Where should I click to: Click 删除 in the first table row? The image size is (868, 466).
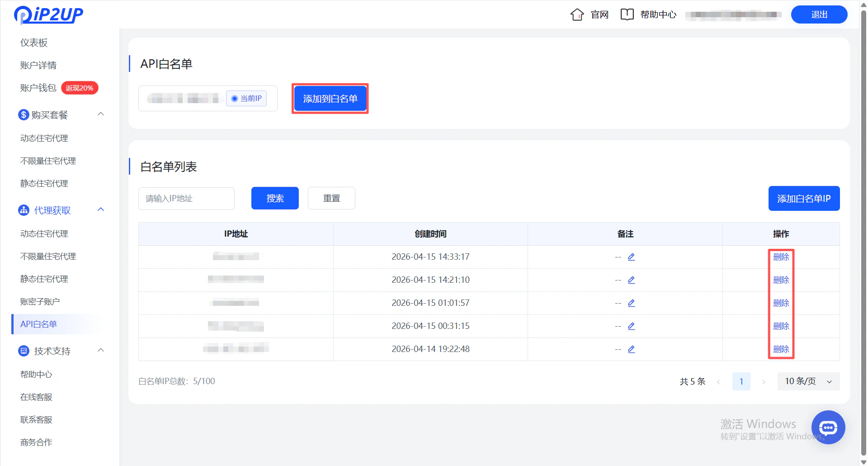click(781, 257)
